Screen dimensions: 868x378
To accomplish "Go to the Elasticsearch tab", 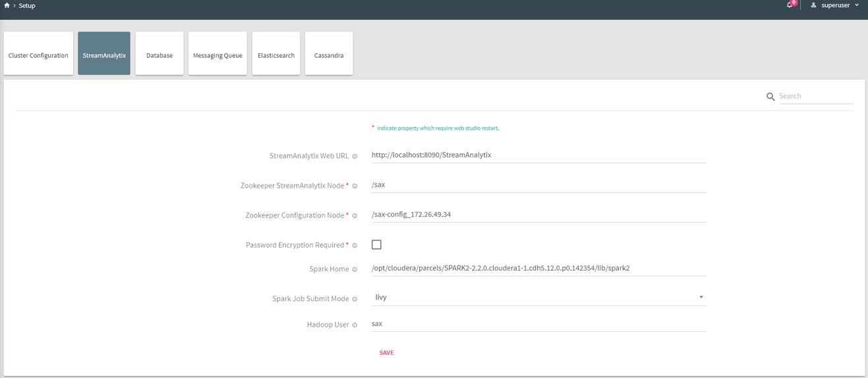I will (x=276, y=53).
